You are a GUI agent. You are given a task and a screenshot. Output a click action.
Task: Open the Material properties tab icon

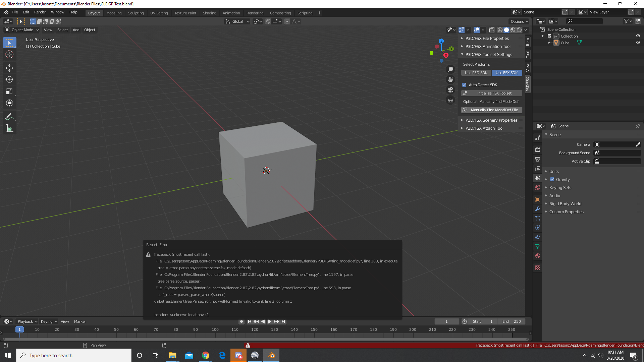[538, 256]
